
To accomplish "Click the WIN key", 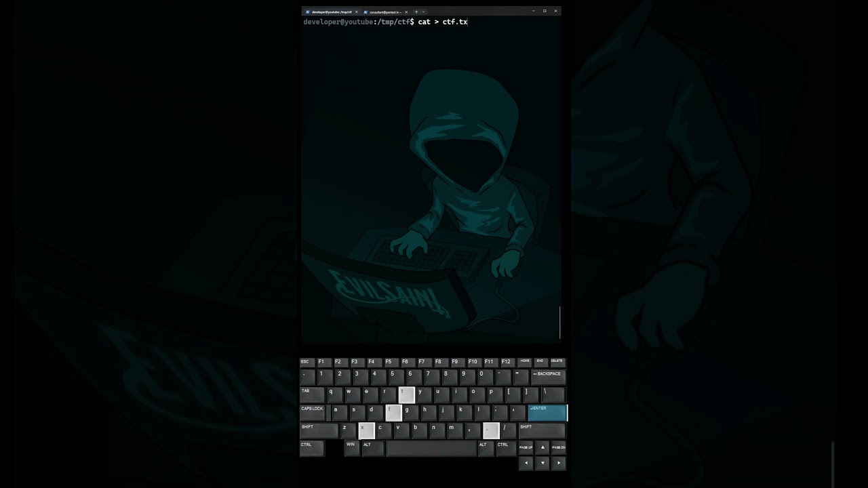I will click(x=351, y=448).
